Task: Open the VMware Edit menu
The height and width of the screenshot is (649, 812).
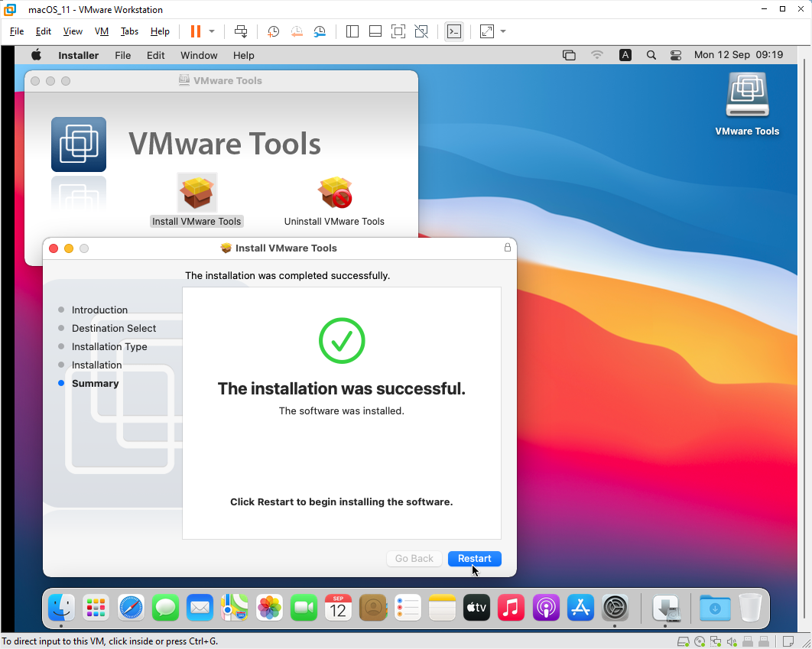Action: pyautogui.click(x=43, y=31)
